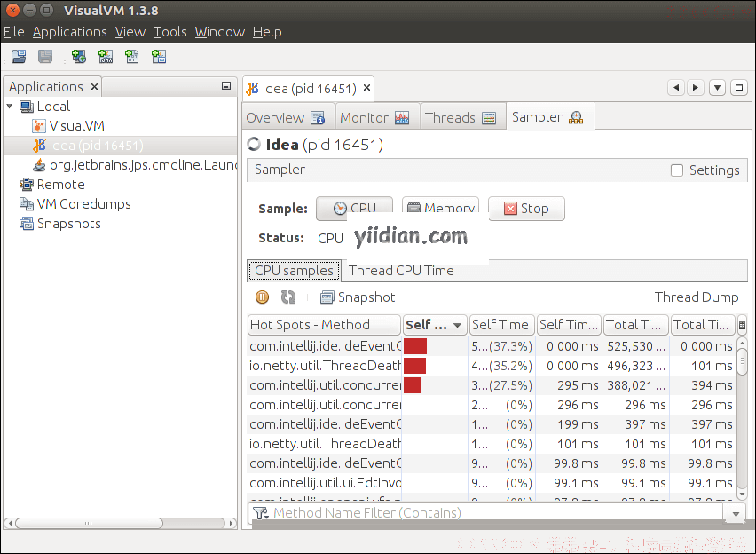This screenshot has height=554, width=756.
Task: Click the Thread Dump button
Action: [x=697, y=297]
